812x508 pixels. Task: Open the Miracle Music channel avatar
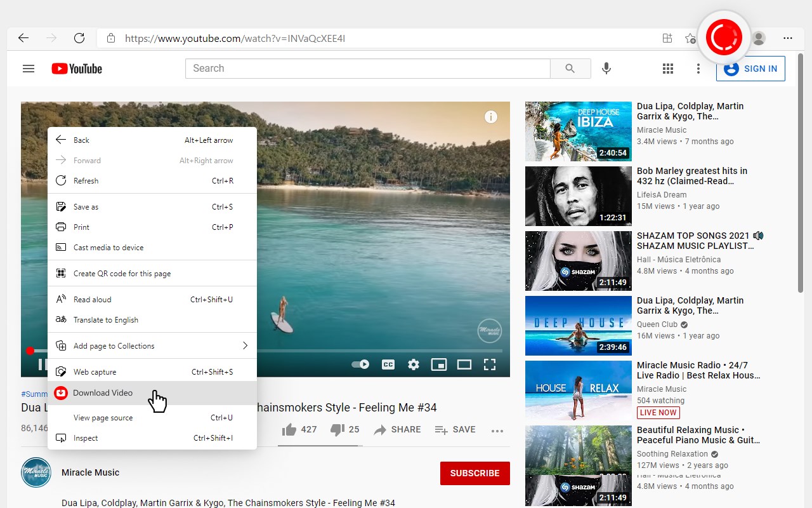[x=36, y=472]
